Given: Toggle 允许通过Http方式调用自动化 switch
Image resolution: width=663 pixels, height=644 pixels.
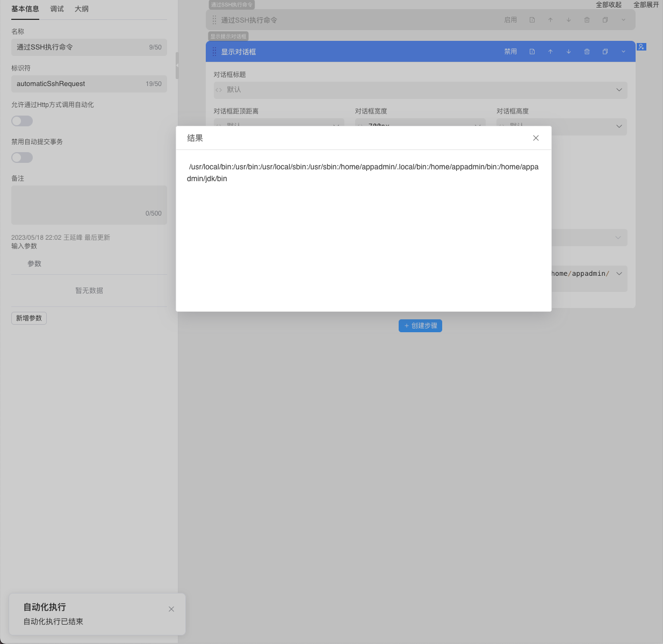Looking at the screenshot, I should [22, 121].
